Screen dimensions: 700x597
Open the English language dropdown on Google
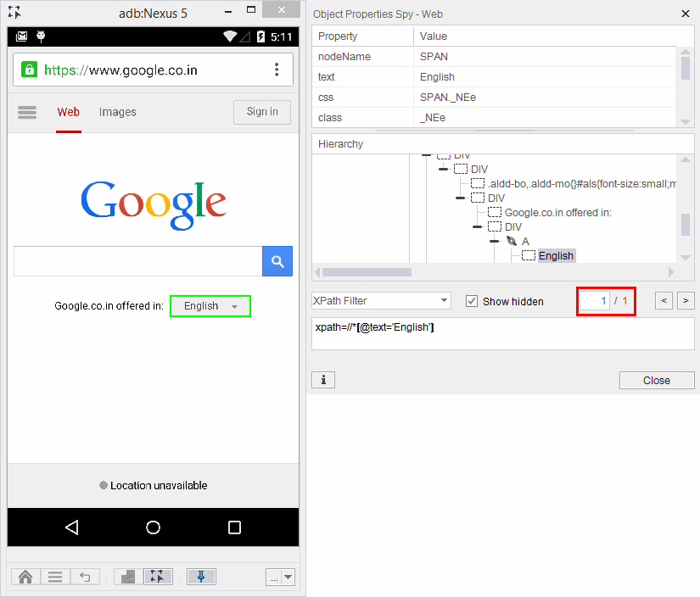coord(210,306)
